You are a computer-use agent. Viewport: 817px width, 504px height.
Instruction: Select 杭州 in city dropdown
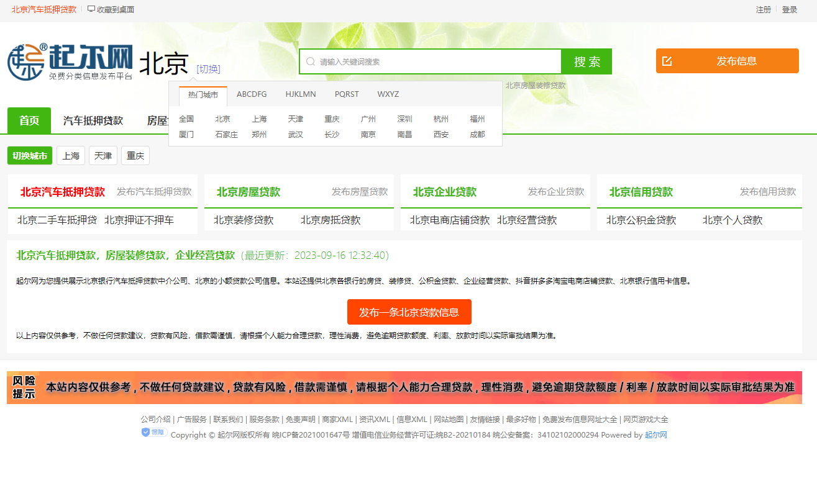click(x=441, y=119)
